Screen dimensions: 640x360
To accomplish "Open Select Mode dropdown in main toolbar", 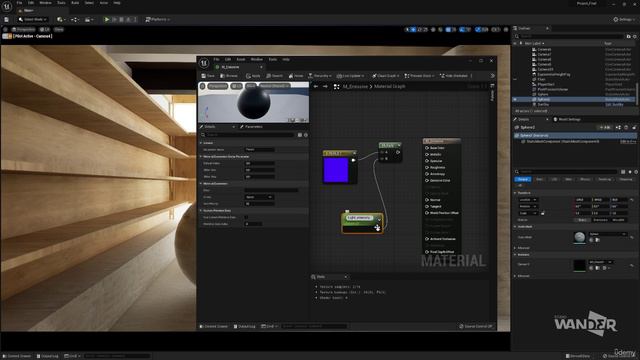I will point(33,19).
